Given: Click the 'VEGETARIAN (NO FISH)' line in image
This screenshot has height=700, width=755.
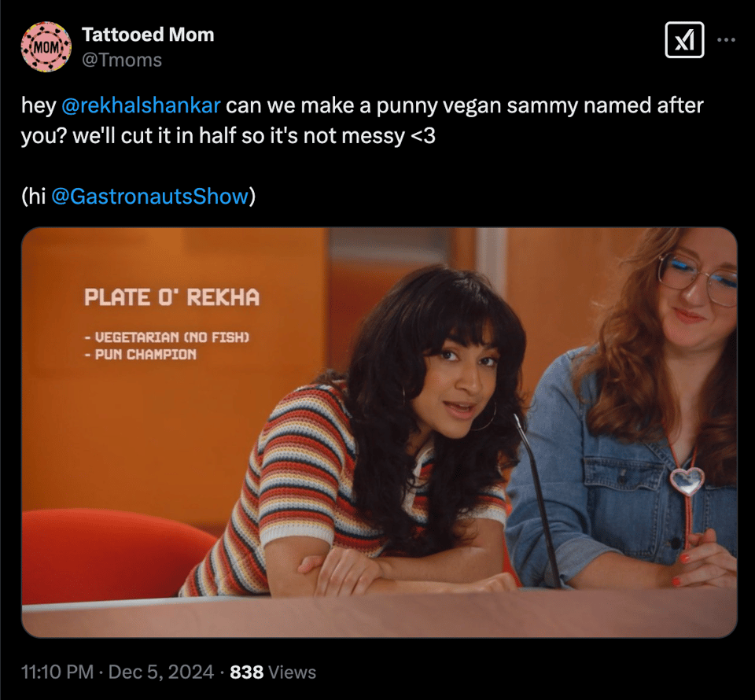Looking at the screenshot, I should click(167, 337).
